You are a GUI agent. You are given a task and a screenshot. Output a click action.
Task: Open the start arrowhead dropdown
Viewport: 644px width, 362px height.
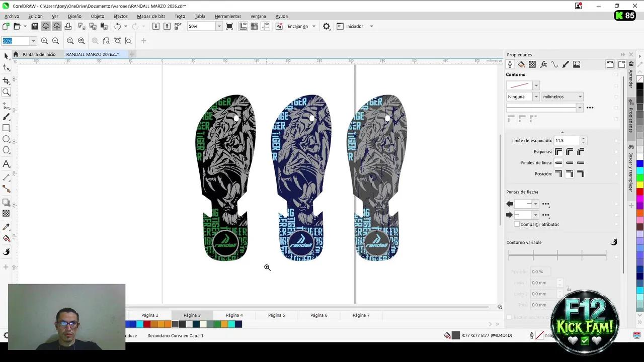click(x=535, y=204)
